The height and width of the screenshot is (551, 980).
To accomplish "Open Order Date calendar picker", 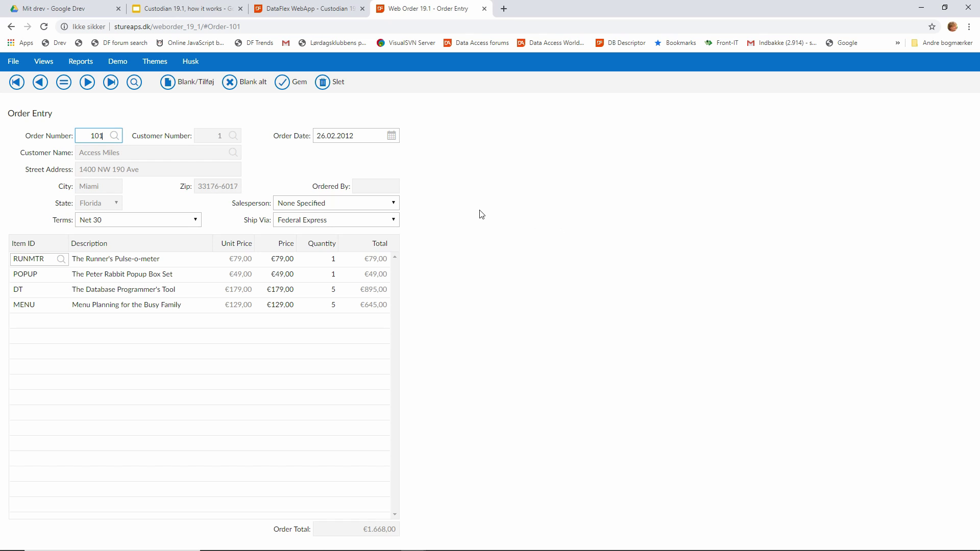I will click(x=391, y=136).
